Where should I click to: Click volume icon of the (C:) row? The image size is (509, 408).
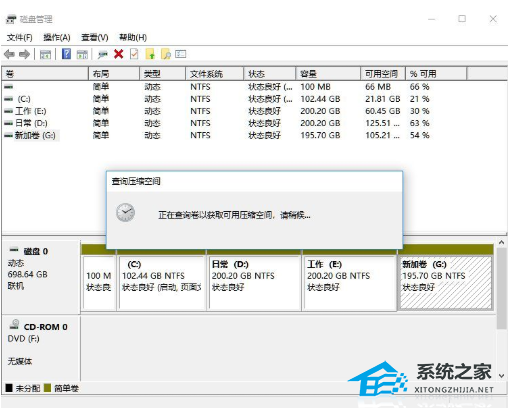click(x=9, y=99)
